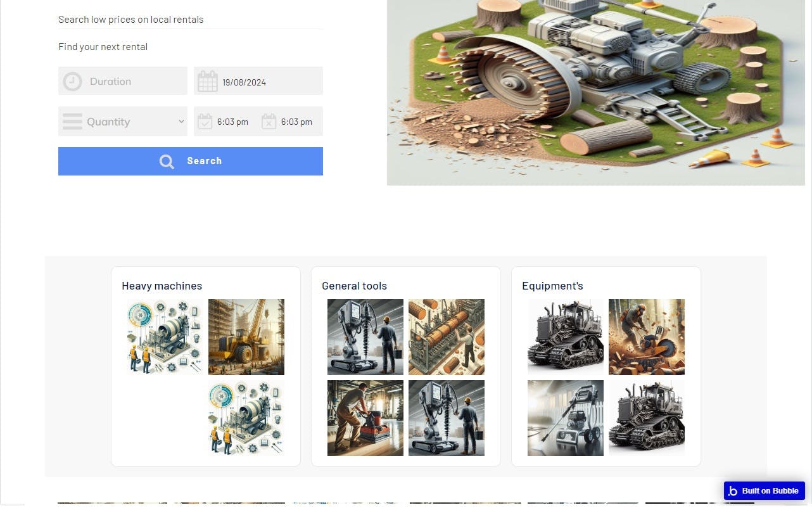Viewport: 812px width, 517px height.
Task: Click the magnifier icon inside Search button
Action: 167,161
